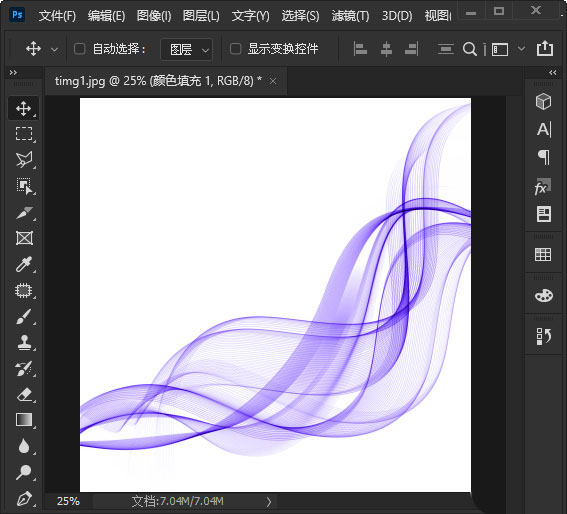The height and width of the screenshot is (514, 567).
Task: Select the Rectangular Marquee tool
Action: pos(24,133)
